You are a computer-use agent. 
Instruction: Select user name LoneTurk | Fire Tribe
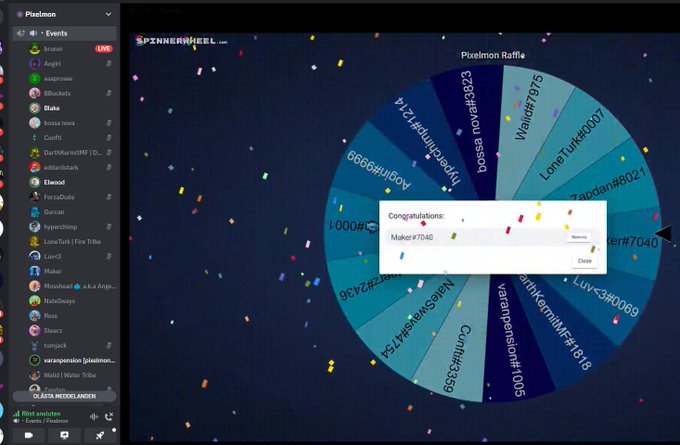(x=72, y=242)
